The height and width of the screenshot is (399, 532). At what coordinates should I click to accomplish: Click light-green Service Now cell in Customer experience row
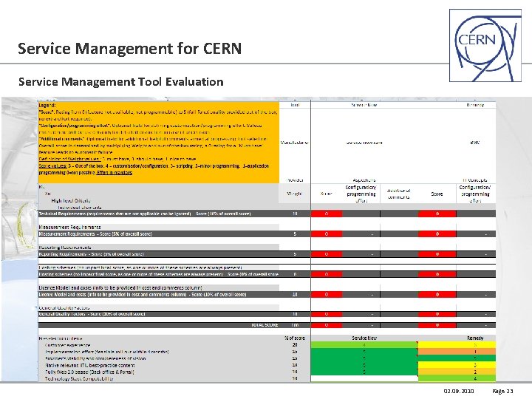[x=364, y=345]
